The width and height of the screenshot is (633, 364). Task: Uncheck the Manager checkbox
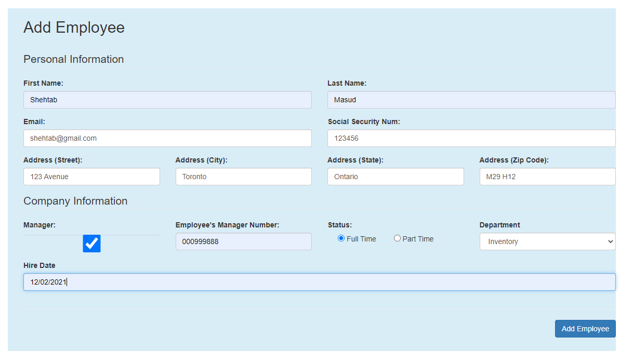pos(91,243)
